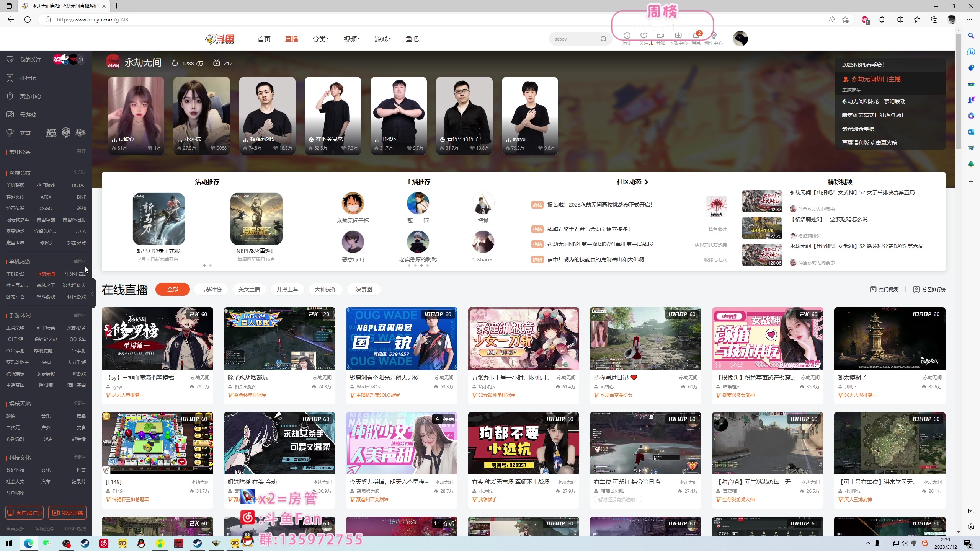Open the Cloud Games controller icon

point(10,115)
